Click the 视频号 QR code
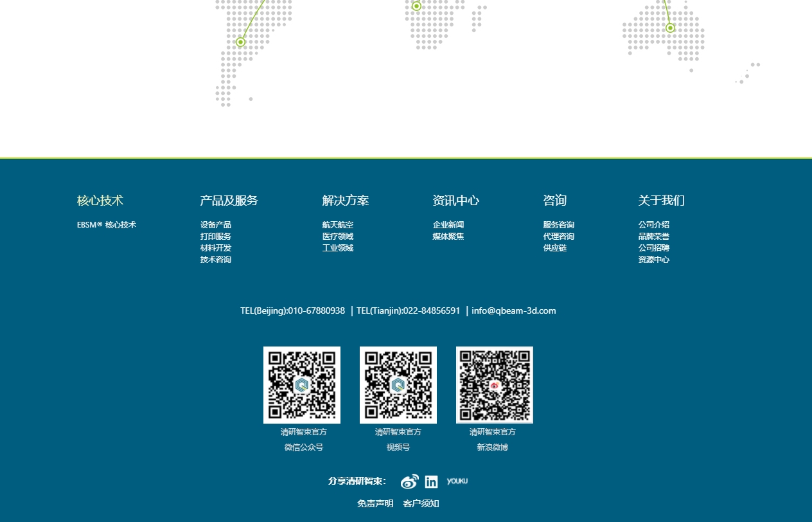This screenshot has width=812, height=522. 398,384
